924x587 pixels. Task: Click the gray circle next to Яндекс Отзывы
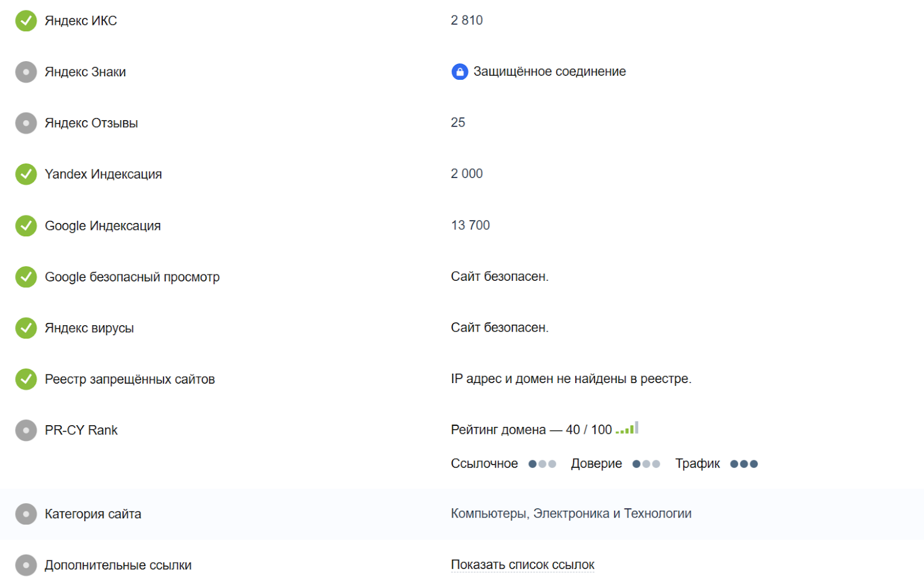[x=26, y=122]
